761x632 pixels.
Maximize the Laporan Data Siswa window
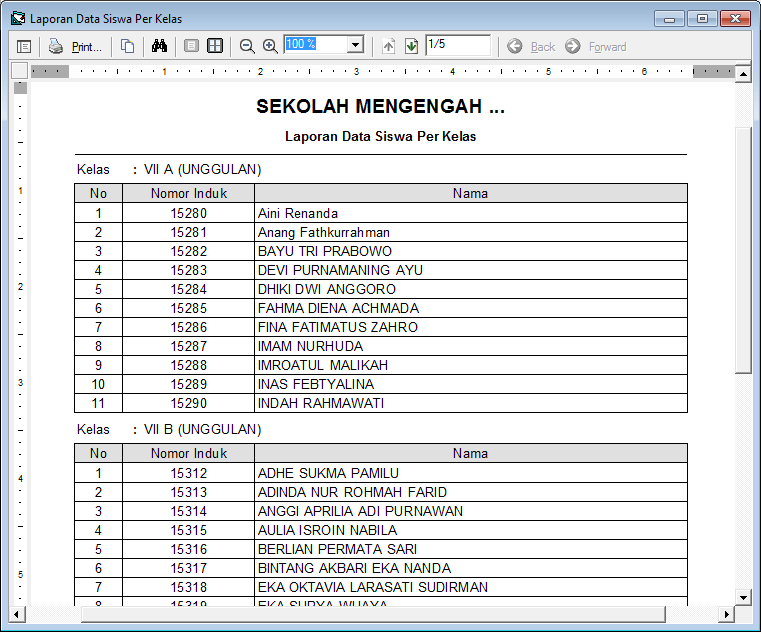pos(702,19)
